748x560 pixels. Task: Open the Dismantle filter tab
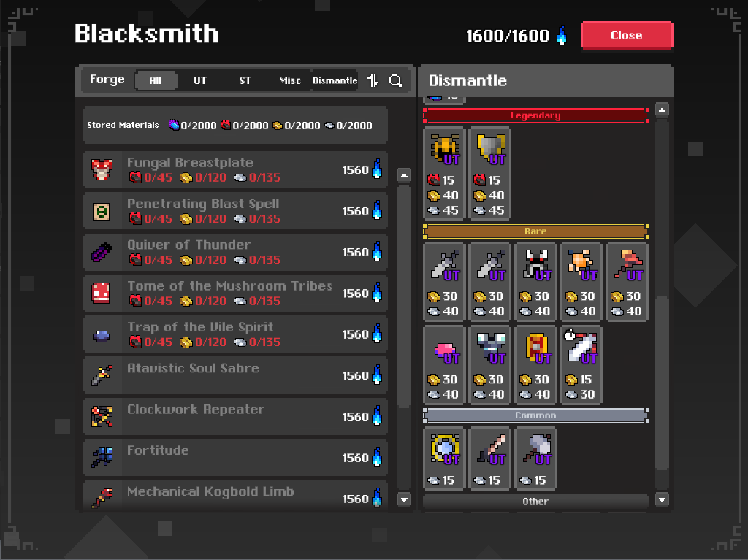point(335,80)
